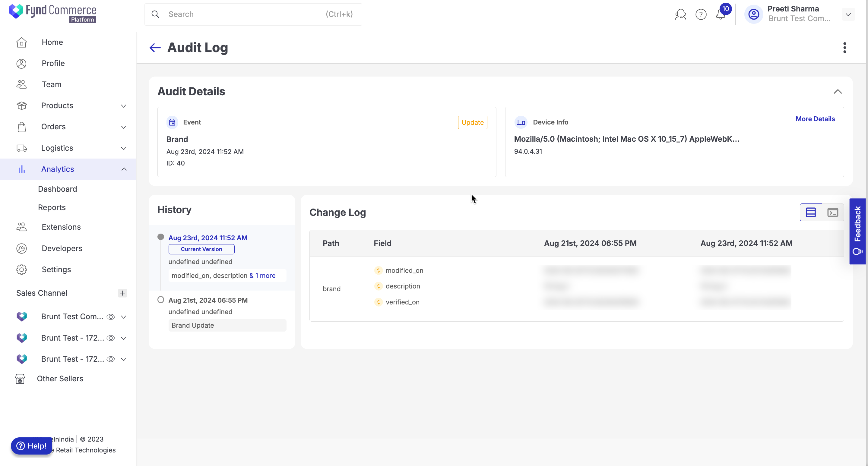Open the Preeti Sharma account dropdown
Image resolution: width=868 pixels, height=466 pixels.
pyautogui.click(x=848, y=14)
